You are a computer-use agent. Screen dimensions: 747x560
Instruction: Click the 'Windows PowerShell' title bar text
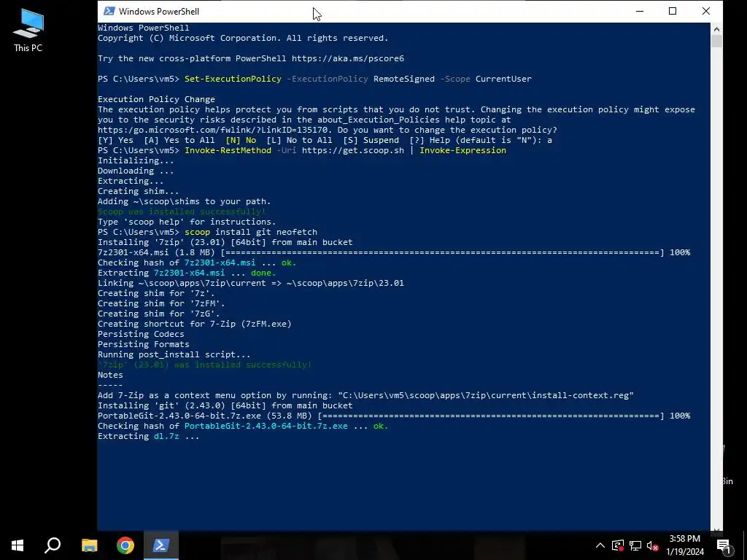(x=158, y=12)
